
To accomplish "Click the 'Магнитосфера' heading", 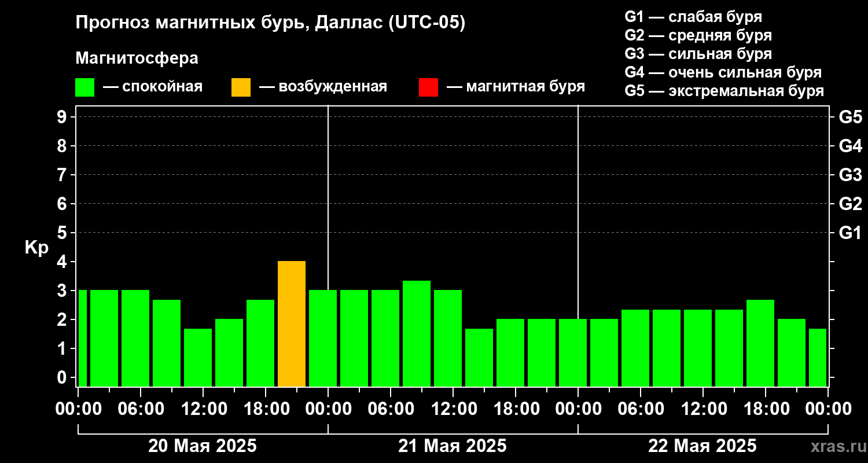I will click(x=137, y=58).
